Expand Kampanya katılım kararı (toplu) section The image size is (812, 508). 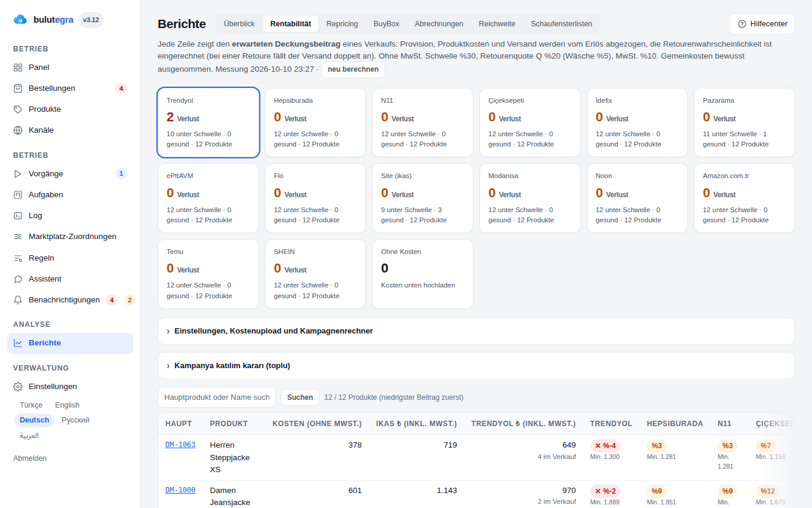[476, 366]
